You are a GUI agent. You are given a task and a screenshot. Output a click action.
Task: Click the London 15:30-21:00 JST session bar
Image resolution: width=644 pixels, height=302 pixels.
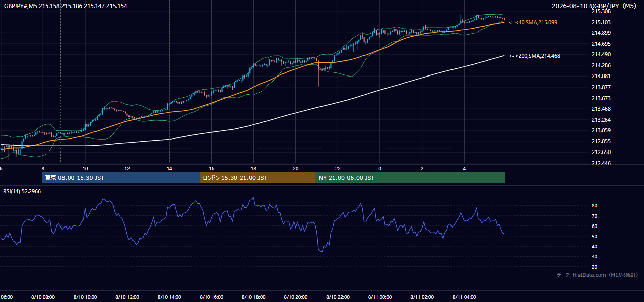[x=258, y=178]
